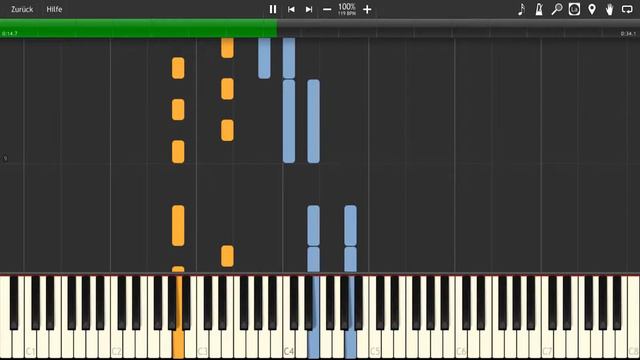The width and height of the screenshot is (640, 360).
Task: Play the C4 piano key
Action: coord(289,343)
